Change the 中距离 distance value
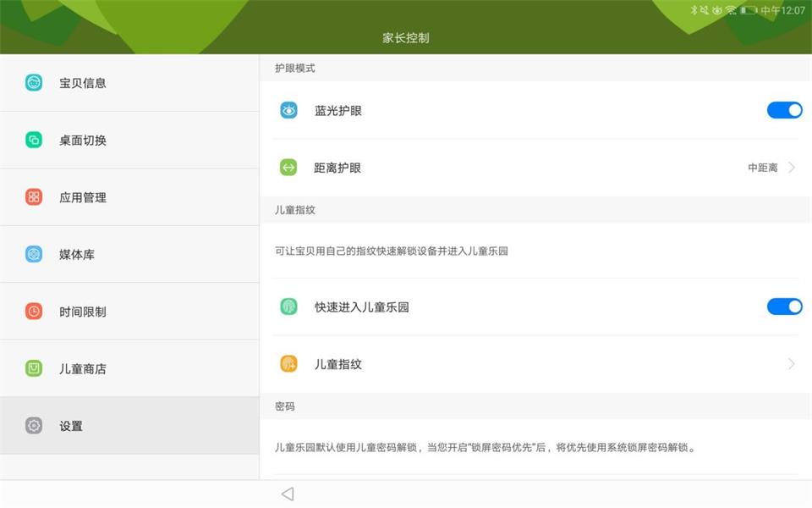 coord(763,168)
